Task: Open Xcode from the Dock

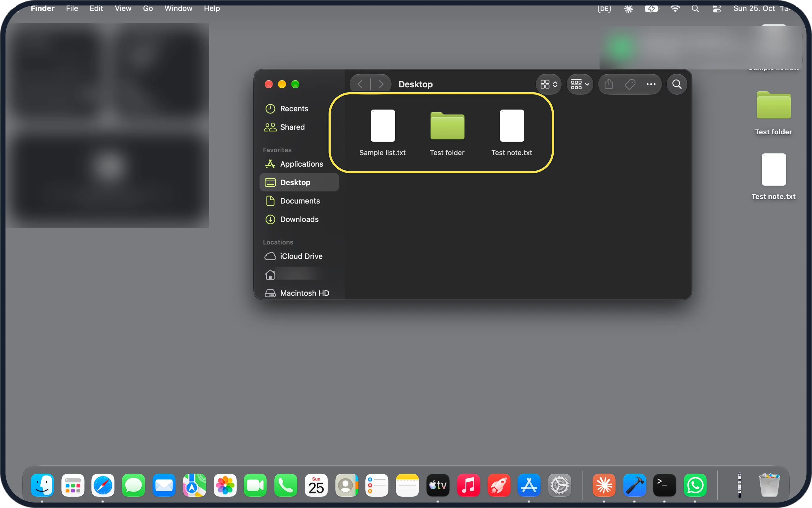Action: tap(634, 485)
